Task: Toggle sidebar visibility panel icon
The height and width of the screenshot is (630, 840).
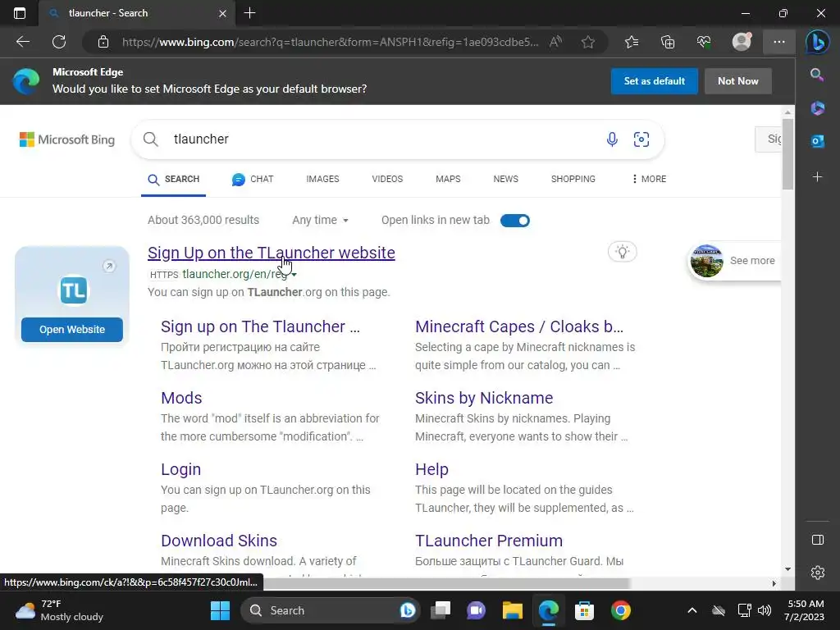Action: pyautogui.click(x=818, y=540)
